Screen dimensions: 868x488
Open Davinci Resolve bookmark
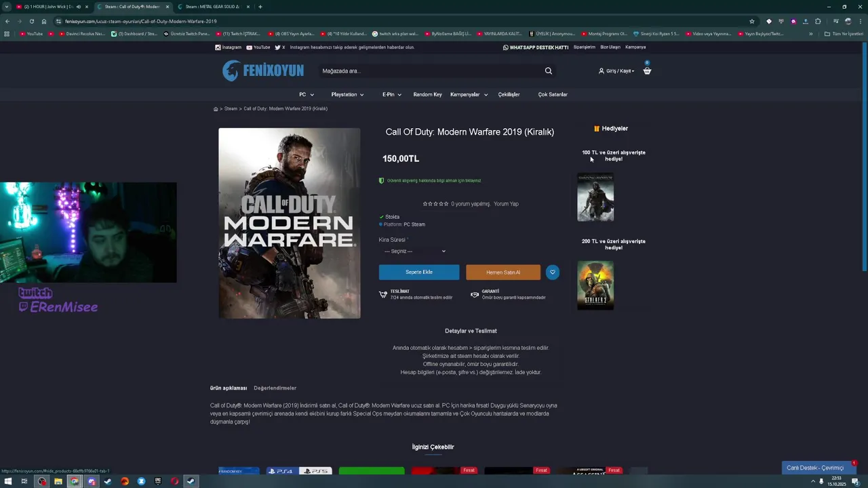[x=82, y=34]
